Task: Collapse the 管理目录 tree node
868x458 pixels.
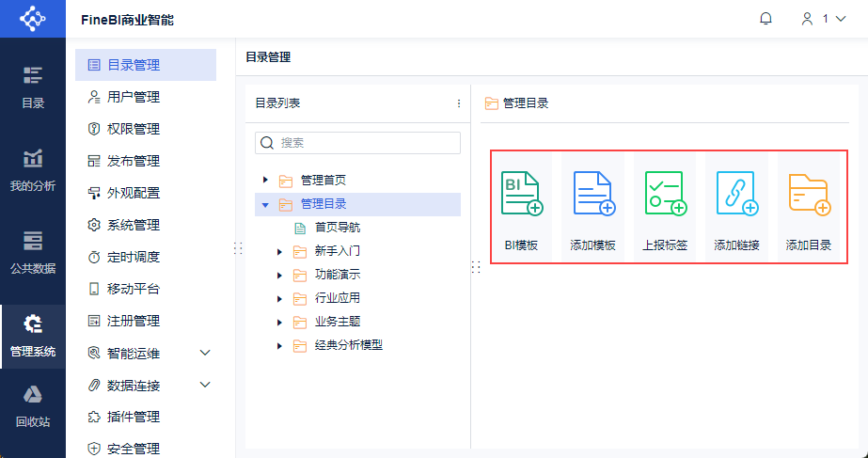Action: pos(266,204)
